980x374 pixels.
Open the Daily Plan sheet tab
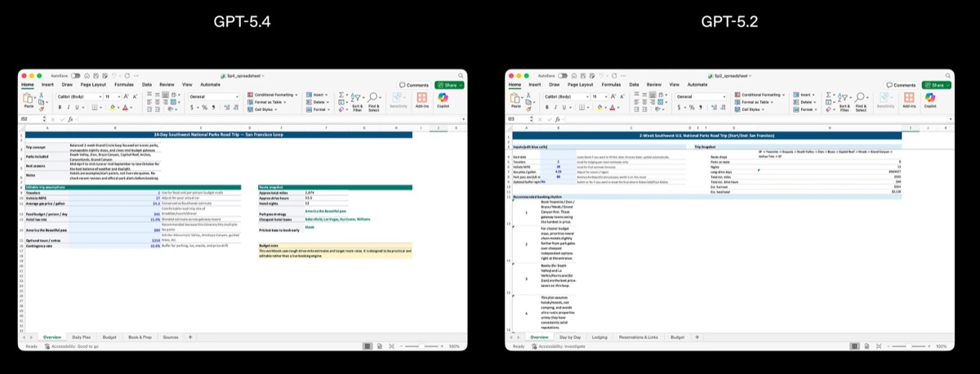click(82, 336)
